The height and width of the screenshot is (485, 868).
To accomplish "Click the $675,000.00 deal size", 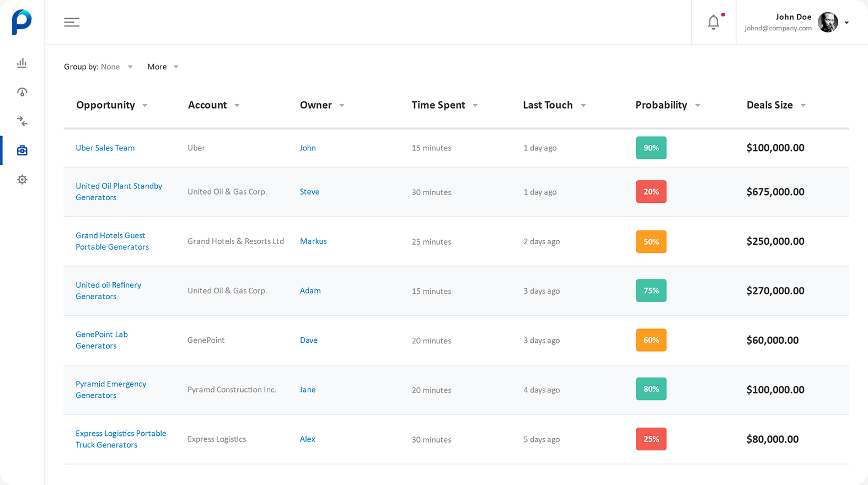I will (775, 192).
